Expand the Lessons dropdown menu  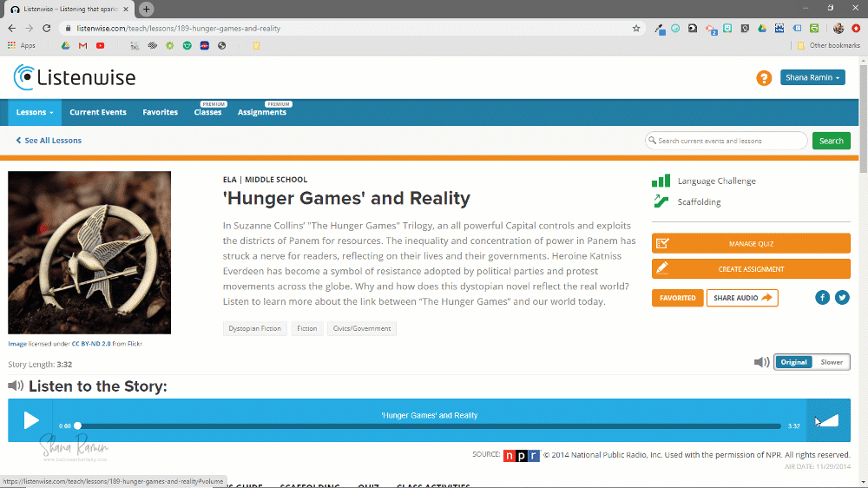coord(35,112)
